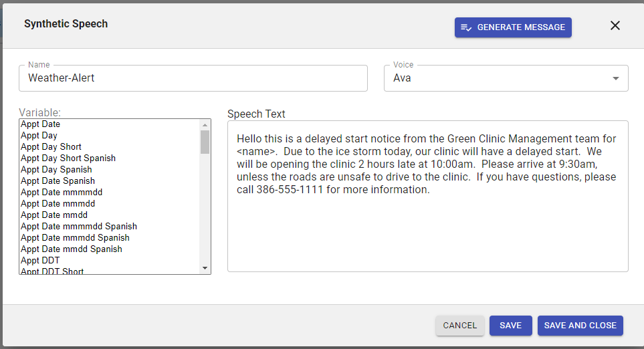Open the Voice dropdown
The image size is (644, 349).
506,78
